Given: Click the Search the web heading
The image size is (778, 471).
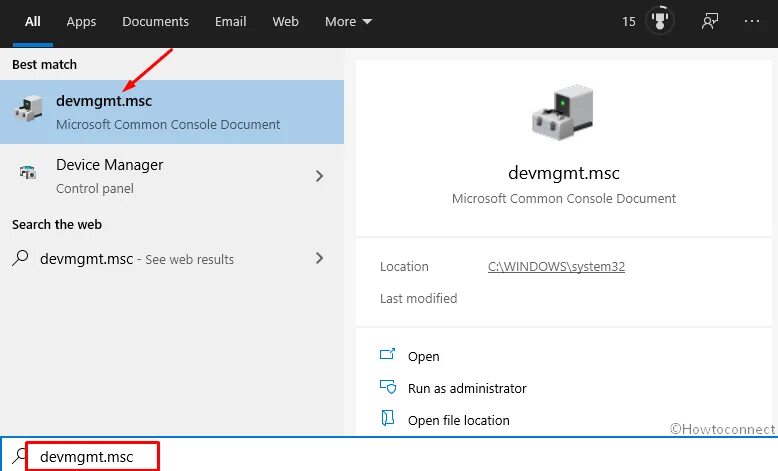Looking at the screenshot, I should click(57, 224).
